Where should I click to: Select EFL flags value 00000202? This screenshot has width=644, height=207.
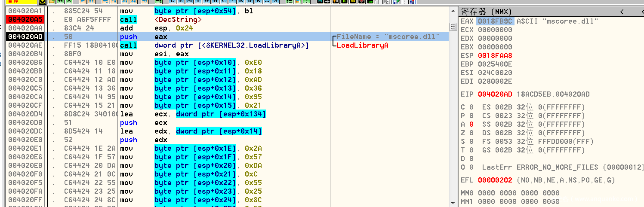(495, 180)
